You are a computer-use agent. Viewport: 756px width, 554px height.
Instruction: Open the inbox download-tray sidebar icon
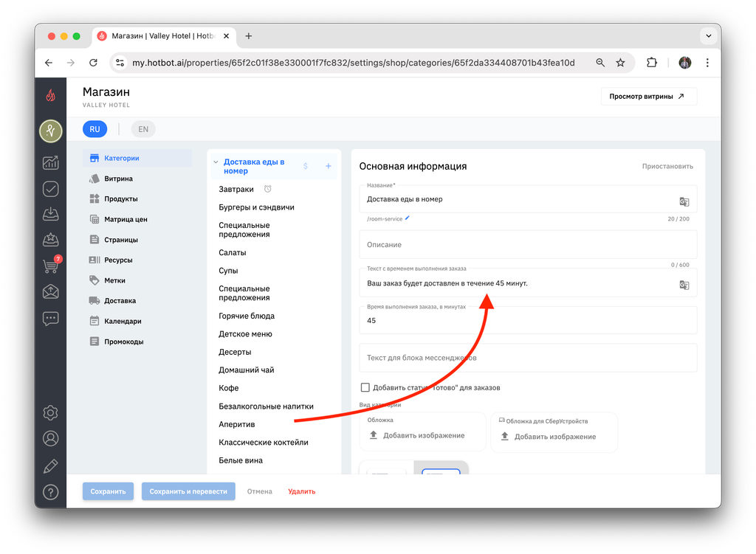pos(51,214)
